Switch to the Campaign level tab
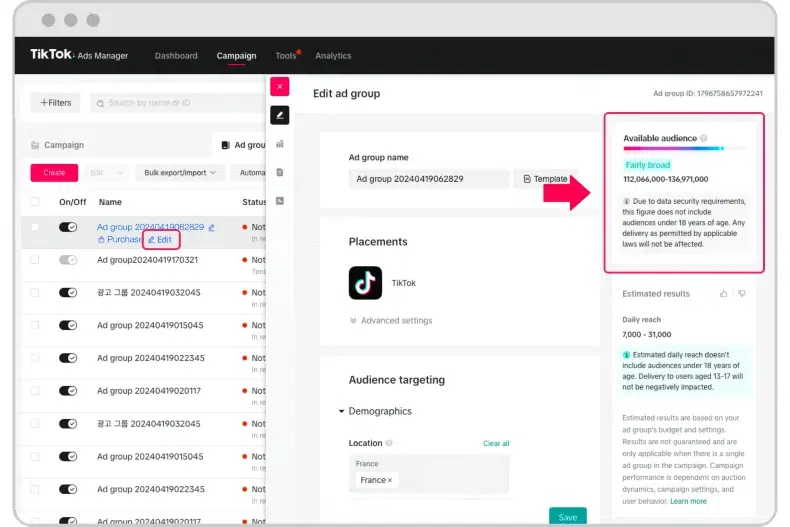The image size is (790, 527). point(57,145)
